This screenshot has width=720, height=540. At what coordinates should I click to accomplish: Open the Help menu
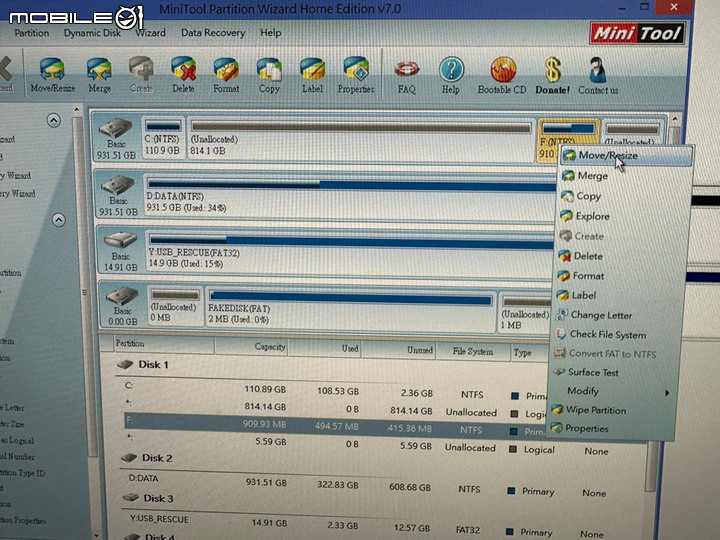point(270,33)
